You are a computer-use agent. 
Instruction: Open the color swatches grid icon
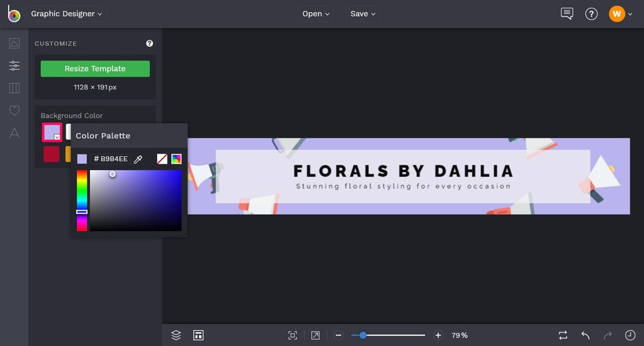[176, 158]
